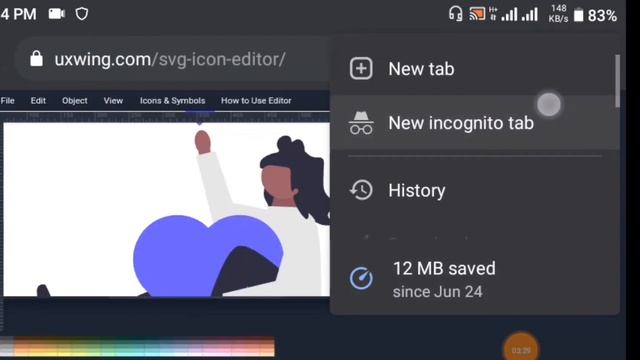Tap the data saver gauge icon

tap(361, 279)
